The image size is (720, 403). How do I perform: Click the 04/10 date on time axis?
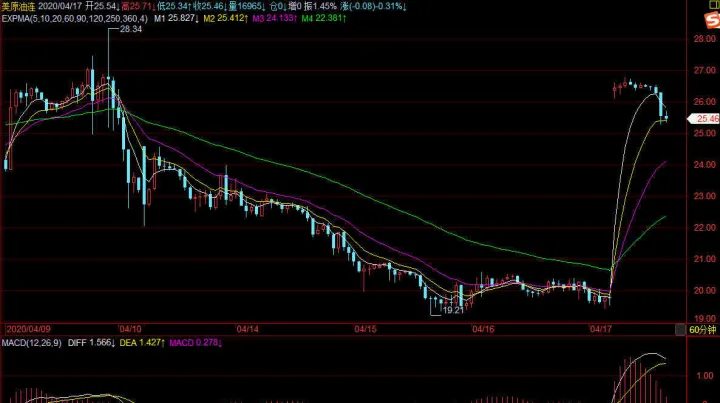(x=130, y=328)
